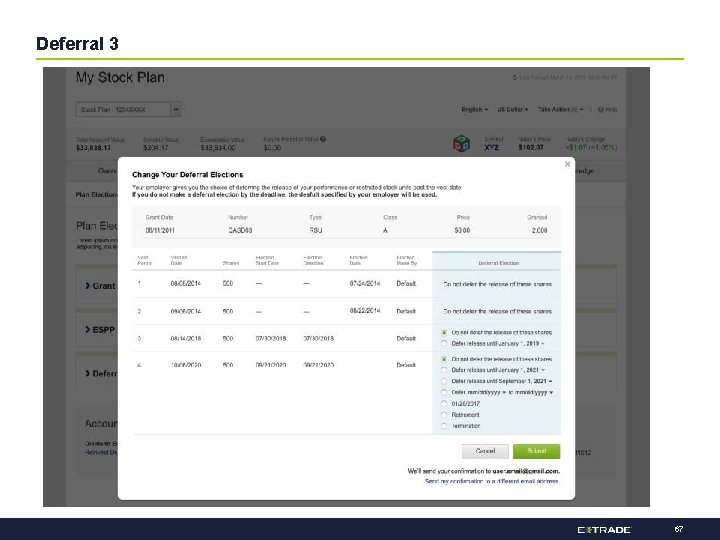Click election date 08/22/2014
720x540 pixels.
tap(365, 311)
